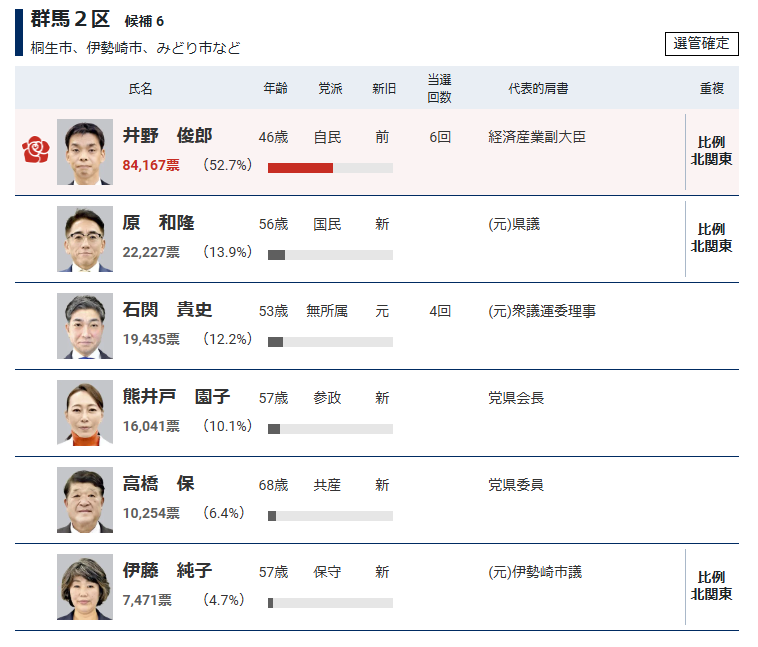Click the red vote share bar for 井野
The width and height of the screenshot is (758, 647).
(300, 168)
